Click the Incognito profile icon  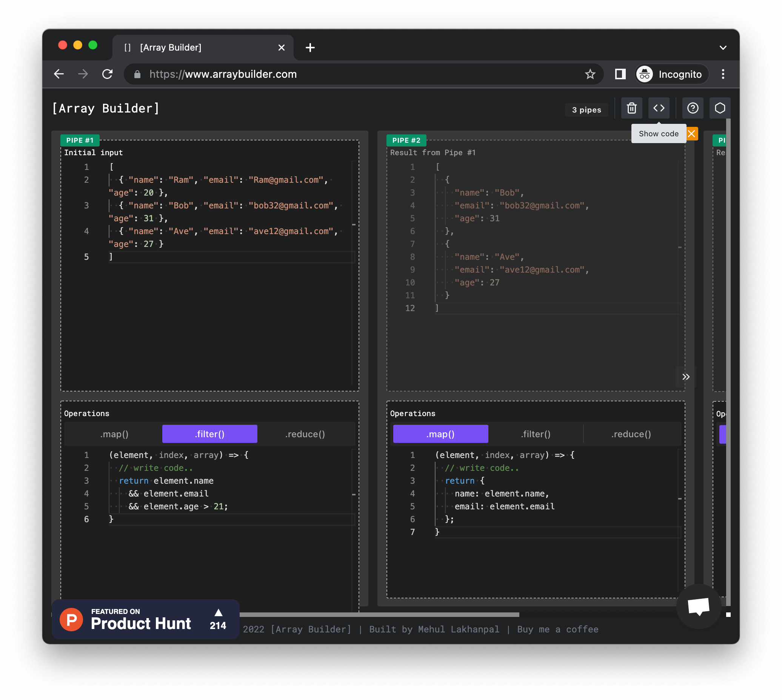pos(644,74)
